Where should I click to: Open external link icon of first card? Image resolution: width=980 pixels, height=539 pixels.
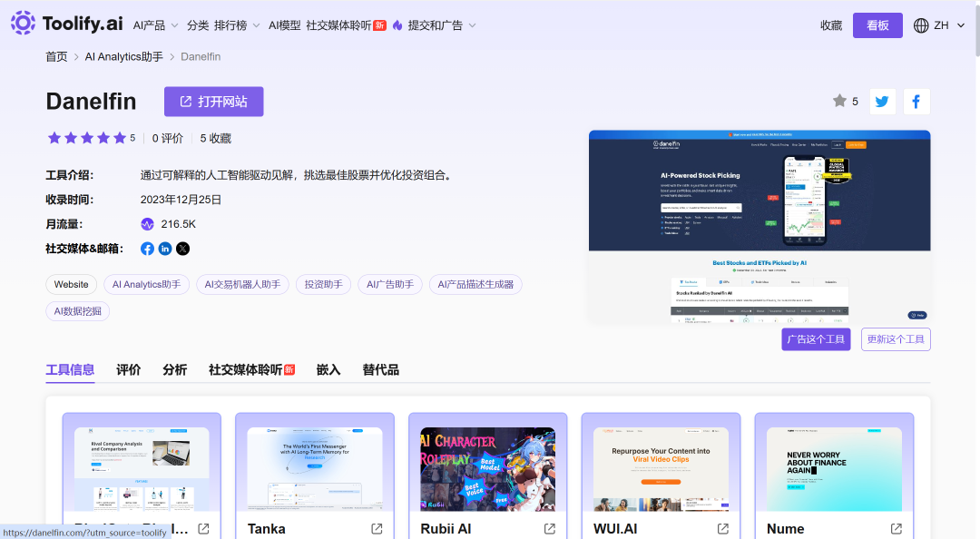(x=204, y=529)
